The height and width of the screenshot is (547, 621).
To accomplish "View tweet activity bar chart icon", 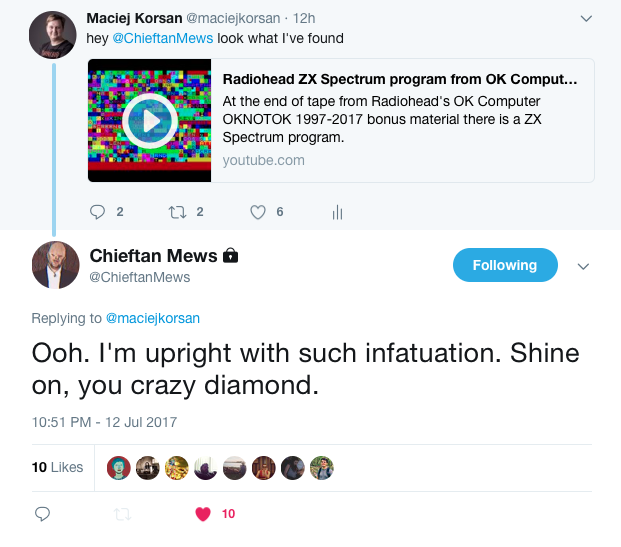I will tap(337, 212).
